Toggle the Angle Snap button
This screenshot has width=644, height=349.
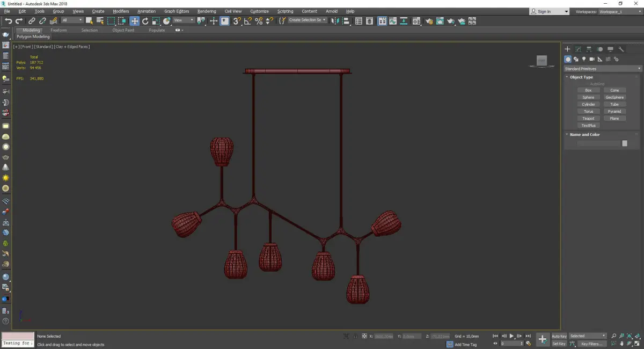pyautogui.click(x=247, y=21)
